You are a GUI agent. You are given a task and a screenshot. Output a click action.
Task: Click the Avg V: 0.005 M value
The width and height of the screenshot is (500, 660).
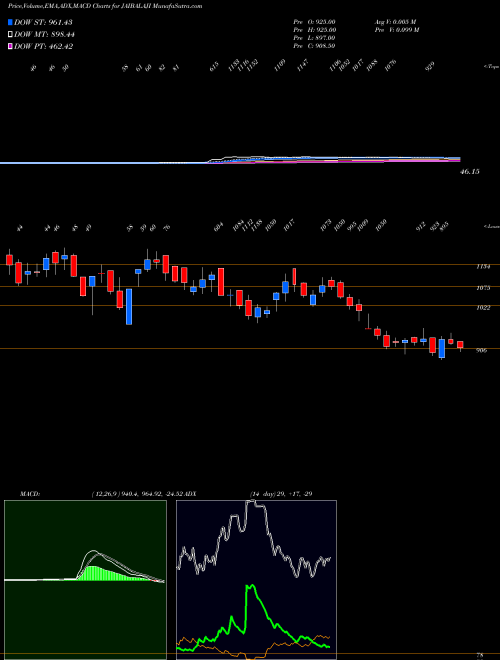(395, 22)
